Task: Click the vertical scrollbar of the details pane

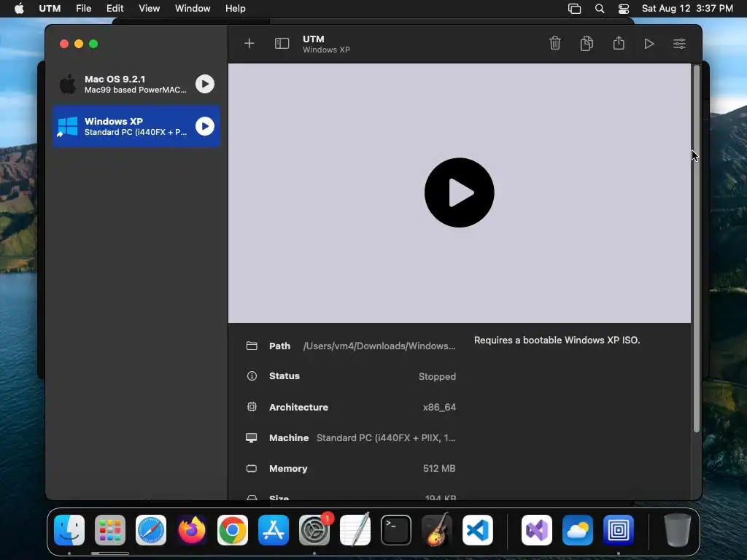Action: pos(697,249)
